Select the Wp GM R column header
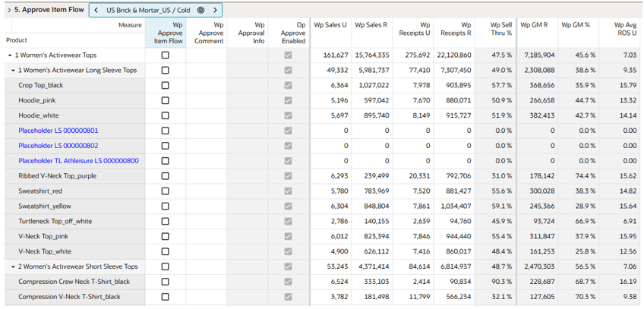 pos(538,33)
